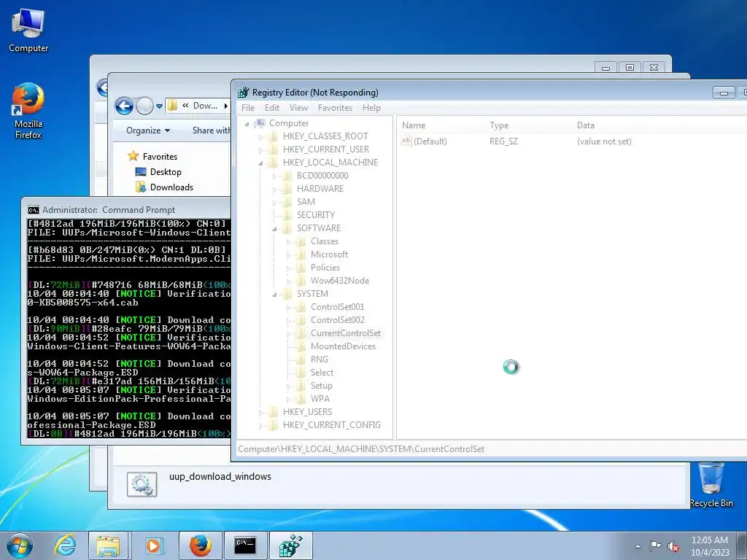Click the REG_SZ type cell
Screen dimensions: 747x560
503,141
